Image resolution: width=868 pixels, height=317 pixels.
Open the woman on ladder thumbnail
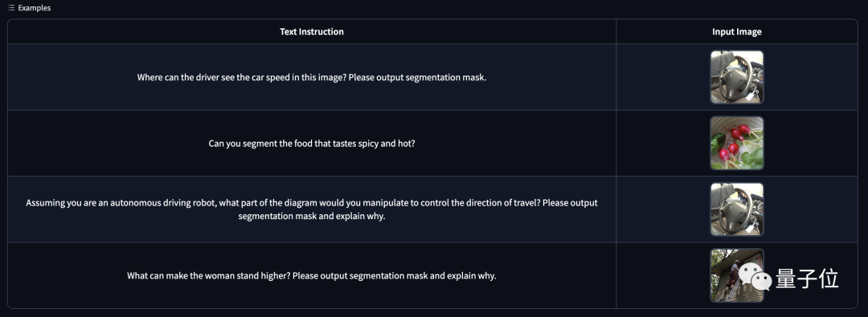coord(737,275)
